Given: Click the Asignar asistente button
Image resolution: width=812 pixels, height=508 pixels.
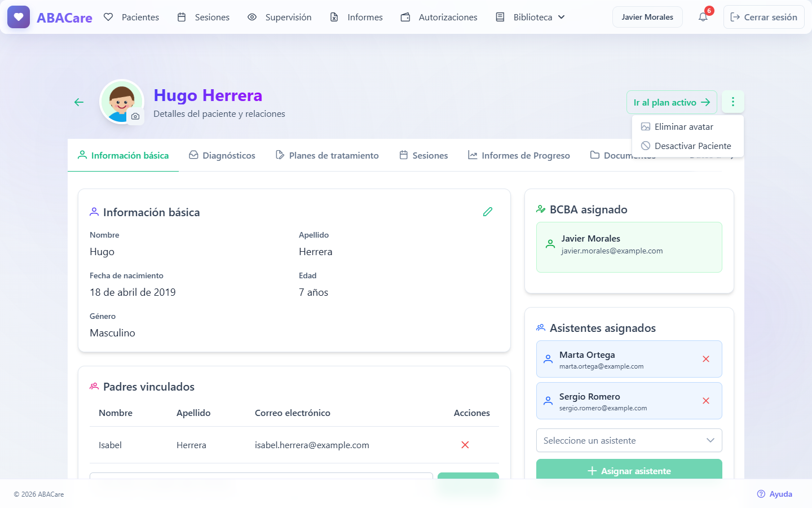Looking at the screenshot, I should [x=629, y=470].
